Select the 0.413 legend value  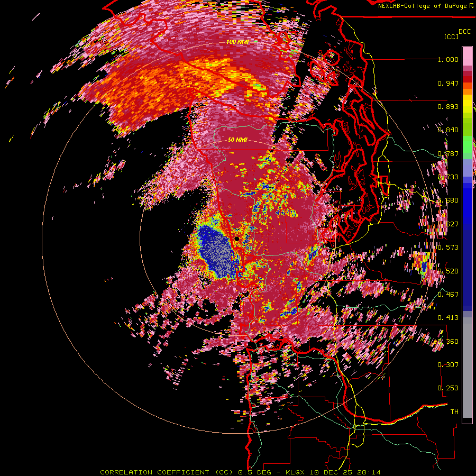pos(448,318)
